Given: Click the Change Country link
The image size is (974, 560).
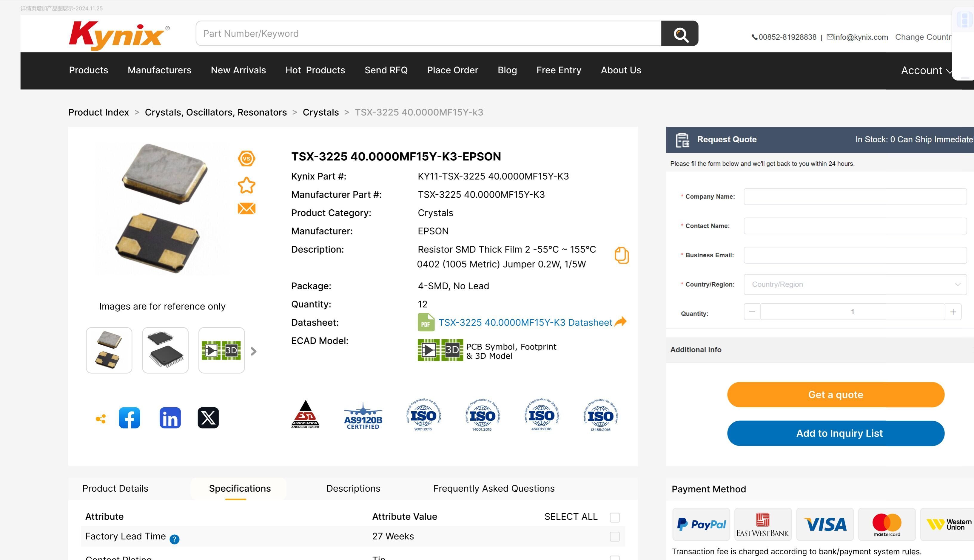Looking at the screenshot, I should (x=923, y=37).
